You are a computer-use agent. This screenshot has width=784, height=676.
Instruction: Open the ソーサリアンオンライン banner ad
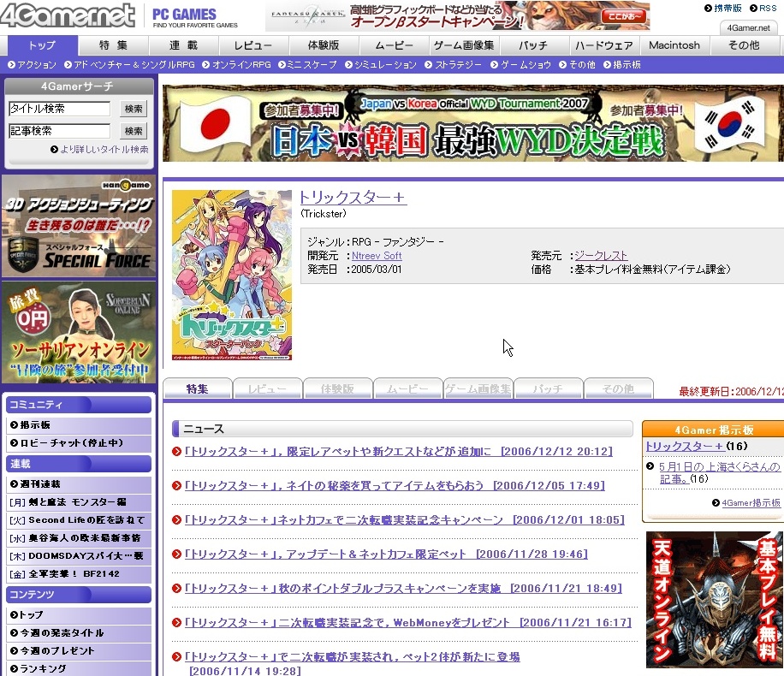[x=79, y=332]
